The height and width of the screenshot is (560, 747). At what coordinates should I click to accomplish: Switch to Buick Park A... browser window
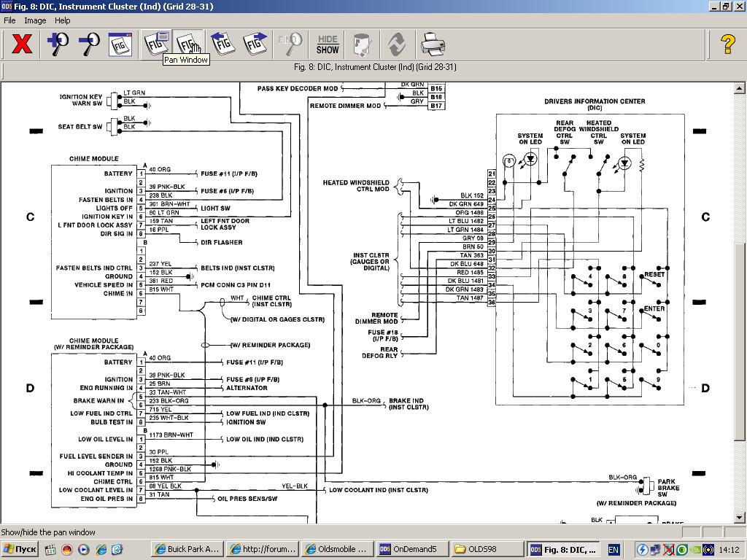click(186, 549)
